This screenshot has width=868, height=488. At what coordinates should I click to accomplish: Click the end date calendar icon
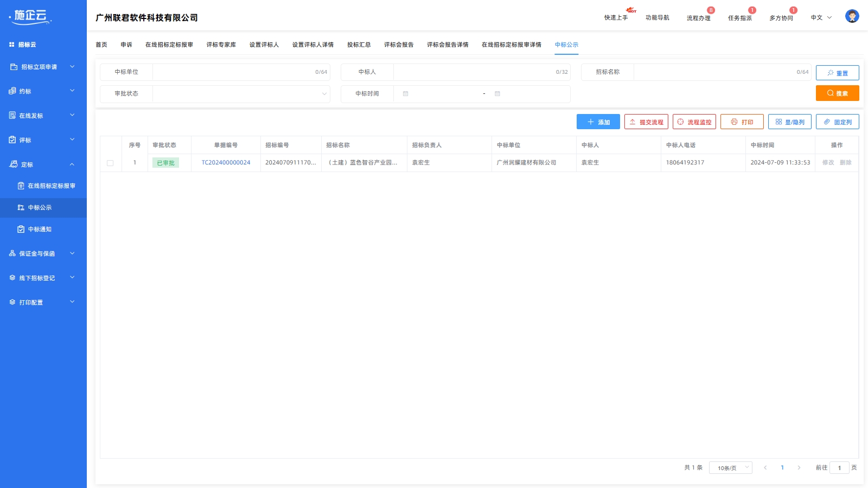coord(497,94)
